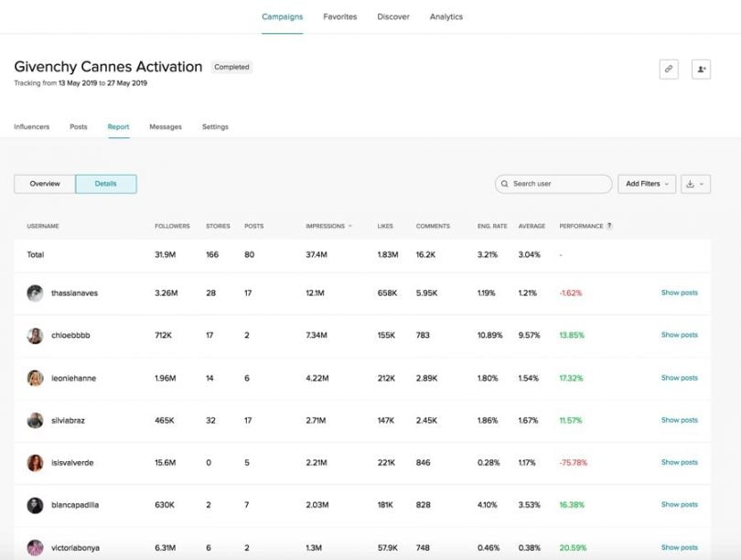
Task: Open isisvalverde profile avatar
Action: click(x=35, y=463)
